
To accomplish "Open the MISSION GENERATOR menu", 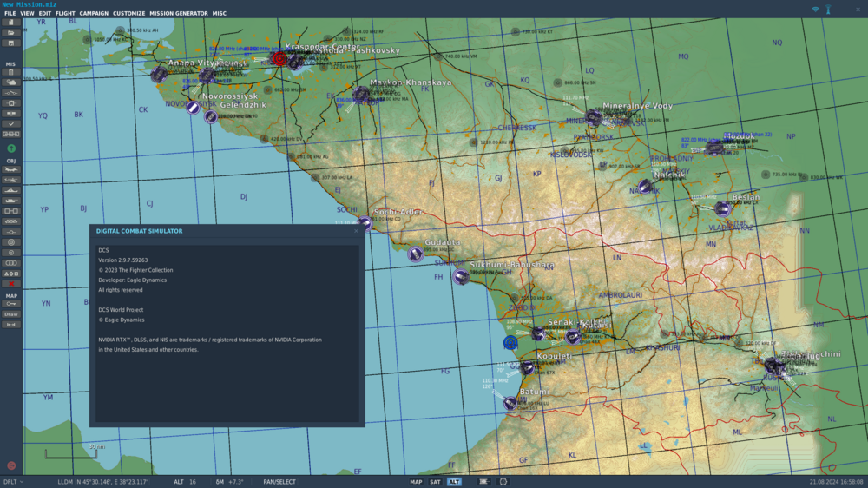I will [x=179, y=13].
